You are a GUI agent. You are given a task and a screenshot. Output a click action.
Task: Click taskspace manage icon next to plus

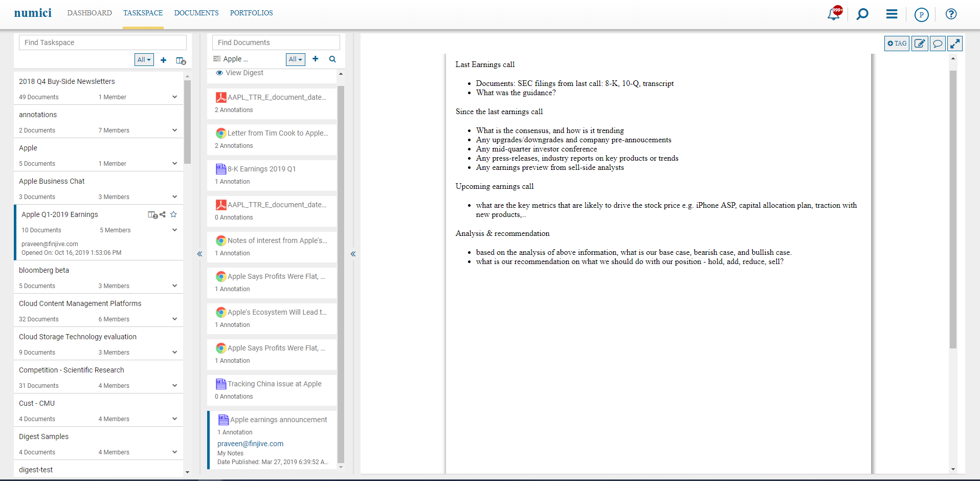181,60
